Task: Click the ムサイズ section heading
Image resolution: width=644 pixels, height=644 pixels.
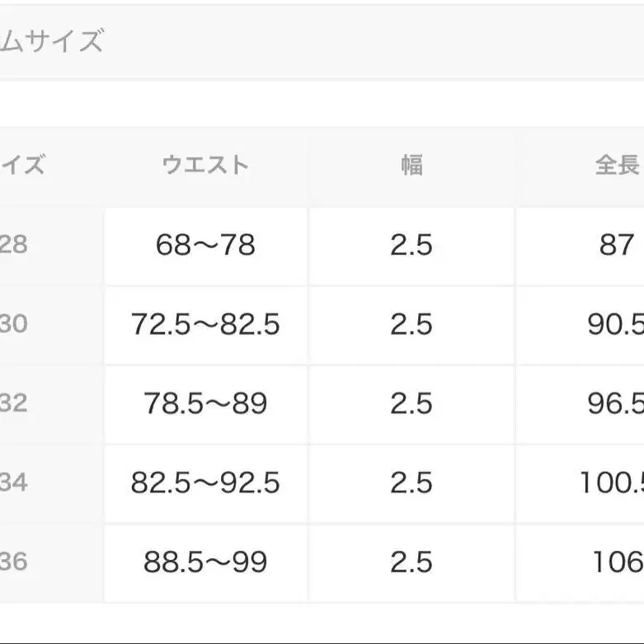Action: click(x=51, y=41)
